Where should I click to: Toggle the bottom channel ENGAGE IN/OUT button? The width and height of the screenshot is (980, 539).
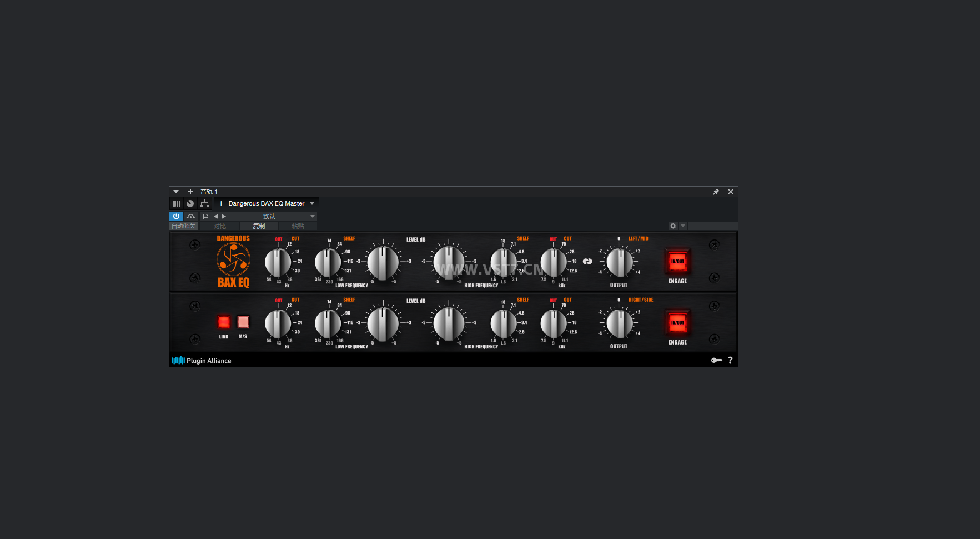[677, 322]
